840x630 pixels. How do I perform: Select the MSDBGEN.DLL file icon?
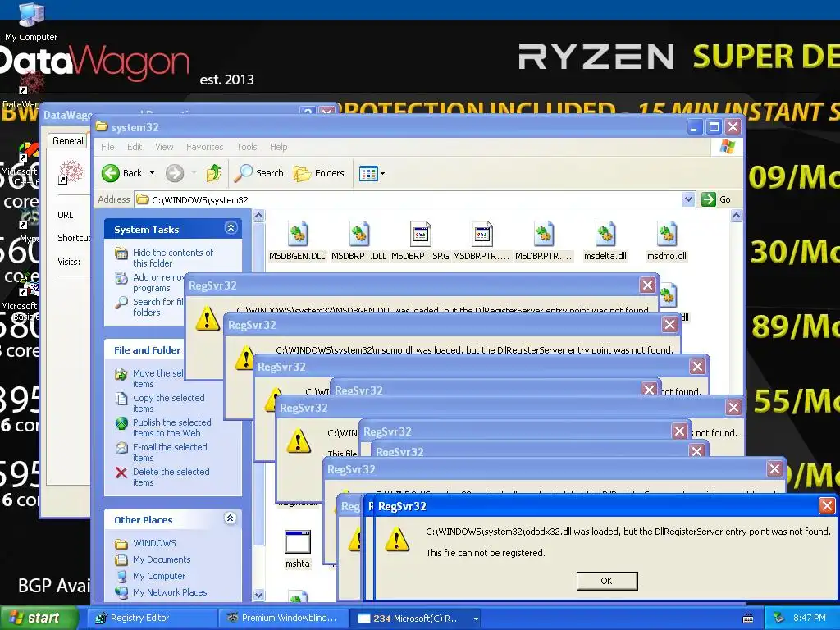297,240
